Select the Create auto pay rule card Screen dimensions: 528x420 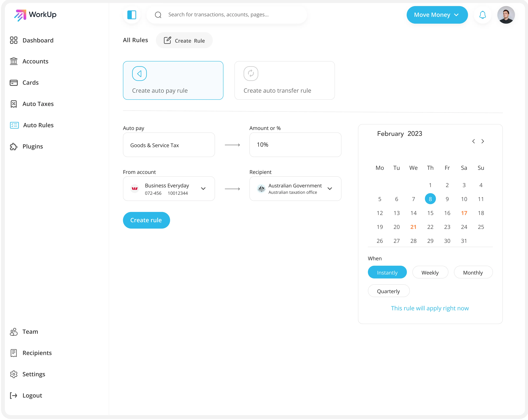[173, 80]
